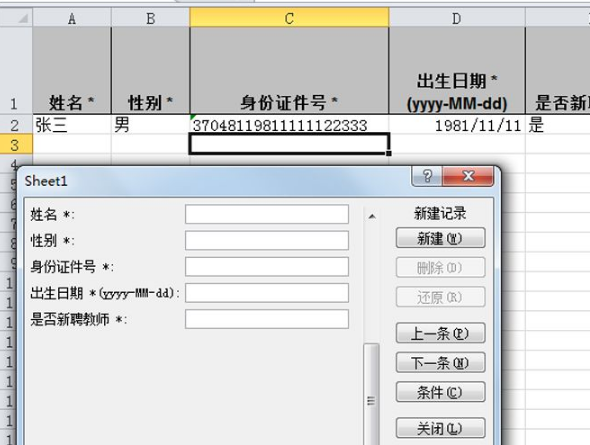Click the 姓名 * header cell

pos(72,71)
